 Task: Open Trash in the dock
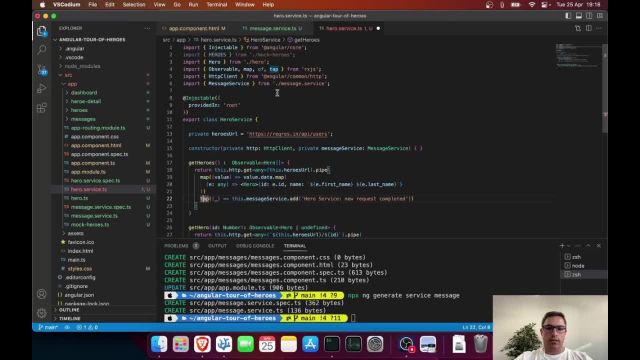tap(481, 344)
